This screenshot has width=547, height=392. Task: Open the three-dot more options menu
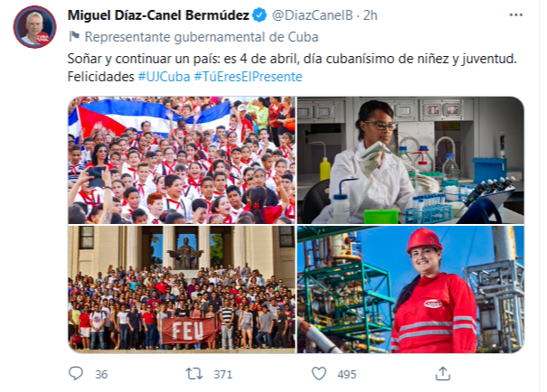[516, 15]
